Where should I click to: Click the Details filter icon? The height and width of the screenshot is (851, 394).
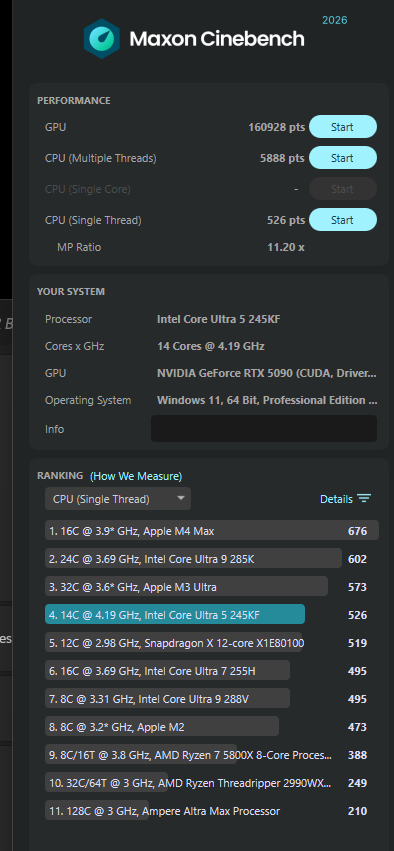(364, 499)
